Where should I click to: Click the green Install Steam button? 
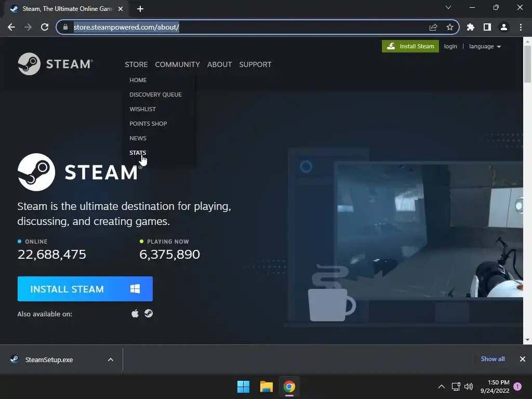click(x=410, y=46)
